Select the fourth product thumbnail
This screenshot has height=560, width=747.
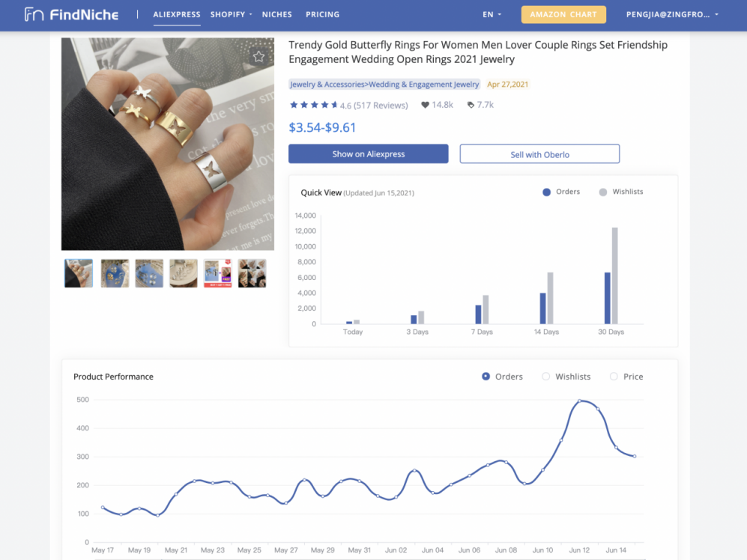coord(184,273)
